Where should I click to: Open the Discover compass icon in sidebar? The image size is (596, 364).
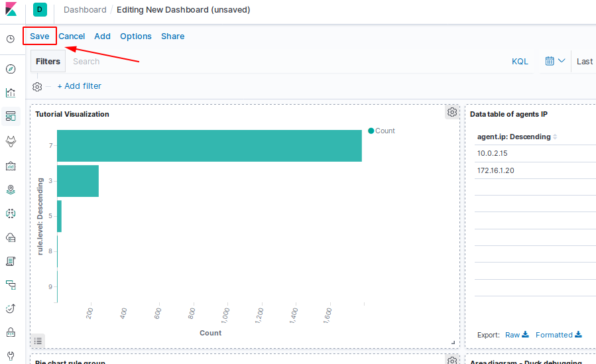pyautogui.click(x=11, y=69)
